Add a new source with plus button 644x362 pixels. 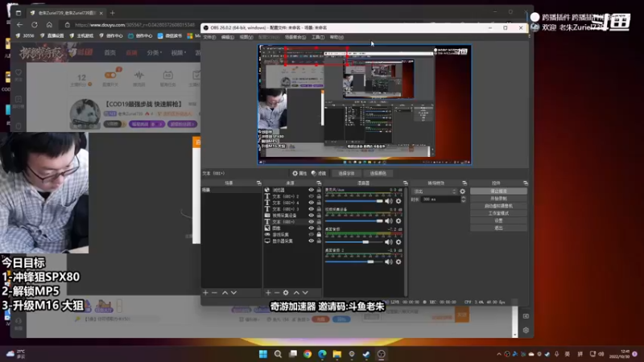pos(268,293)
